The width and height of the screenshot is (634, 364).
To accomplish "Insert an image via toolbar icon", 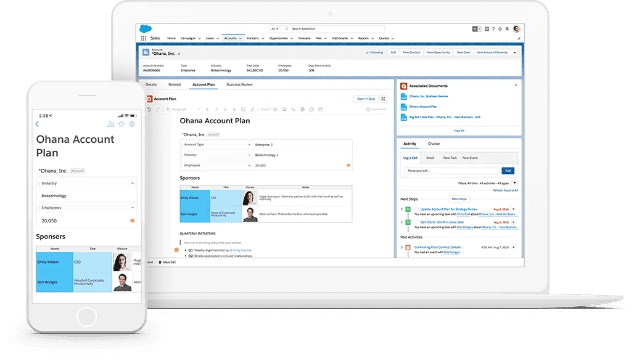I will click(x=284, y=110).
